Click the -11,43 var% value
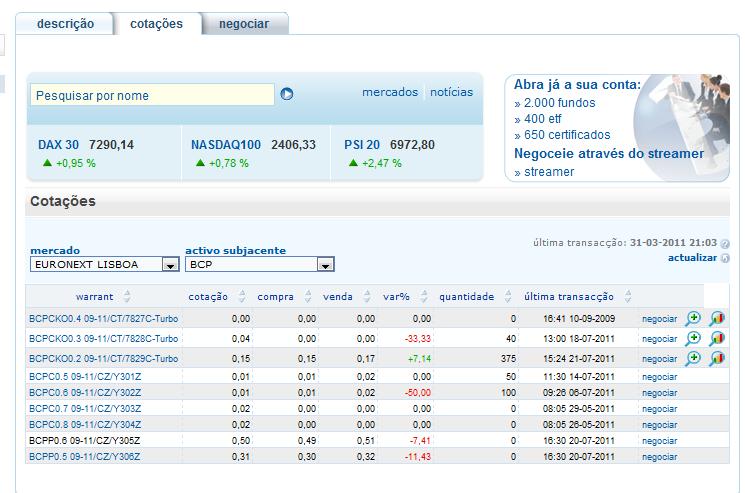 (x=418, y=457)
